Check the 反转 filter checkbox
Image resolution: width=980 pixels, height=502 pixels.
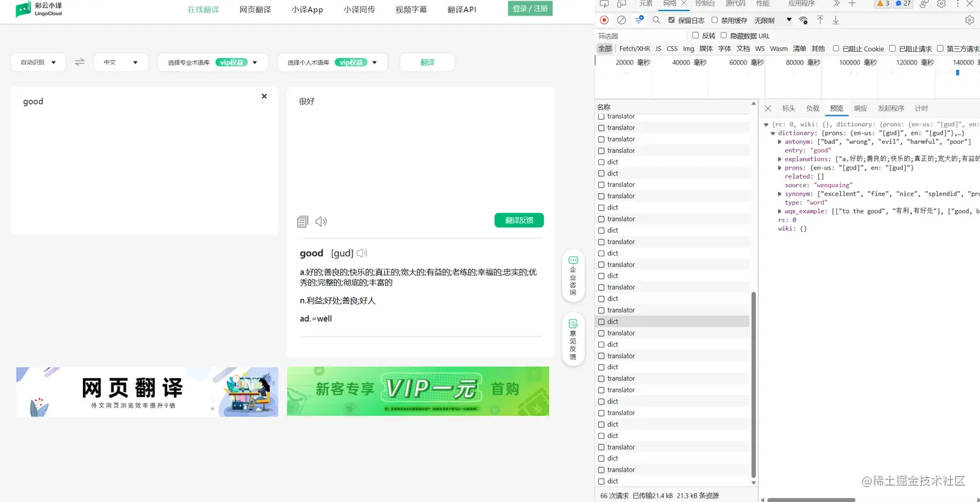(695, 36)
